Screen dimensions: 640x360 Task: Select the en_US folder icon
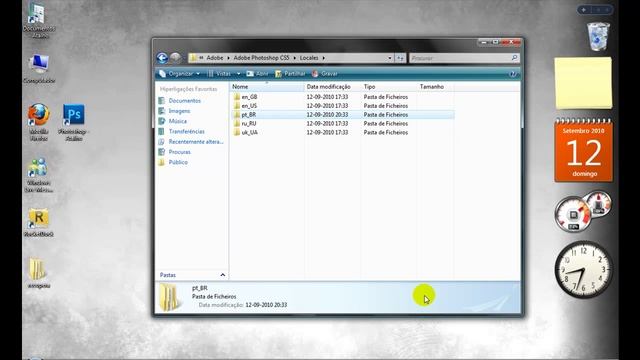[x=237, y=106]
